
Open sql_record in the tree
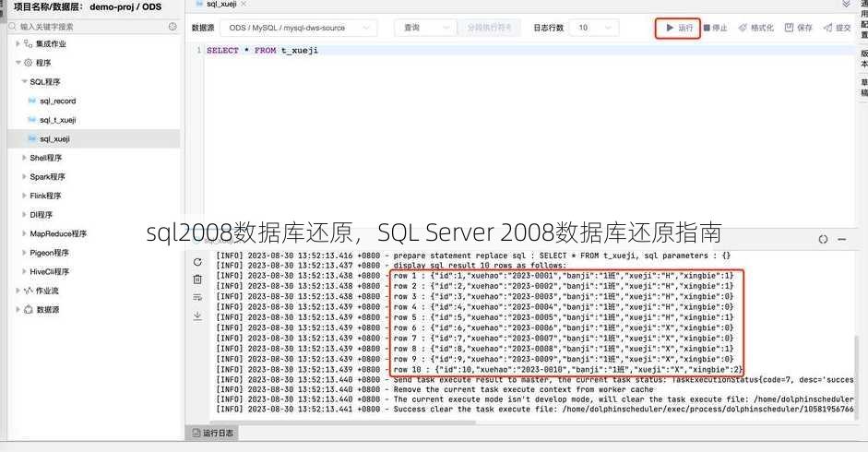coord(57,101)
